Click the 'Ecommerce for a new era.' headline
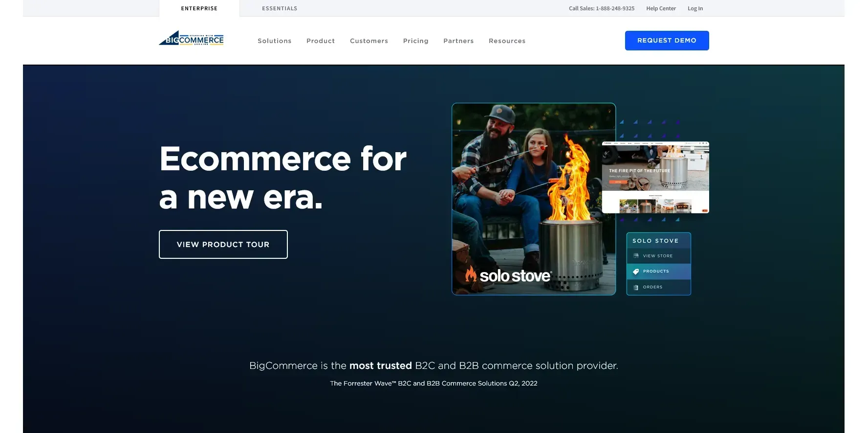 coord(283,178)
